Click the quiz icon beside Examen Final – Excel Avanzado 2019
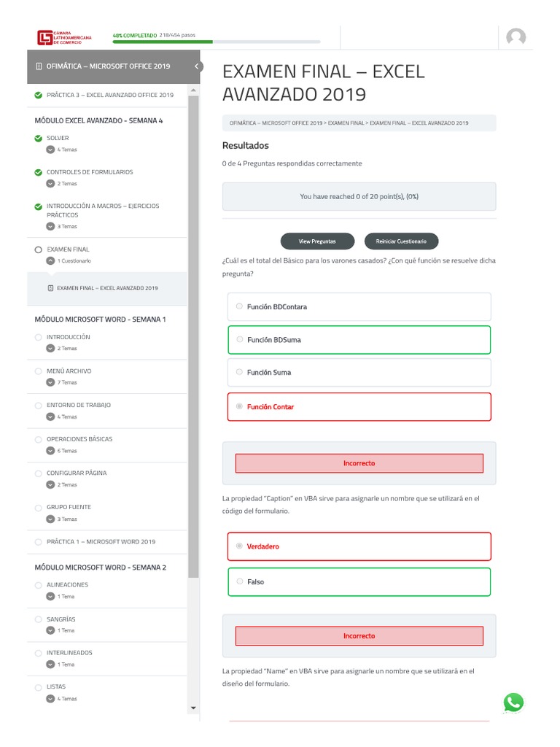560x747 pixels. 50,288
